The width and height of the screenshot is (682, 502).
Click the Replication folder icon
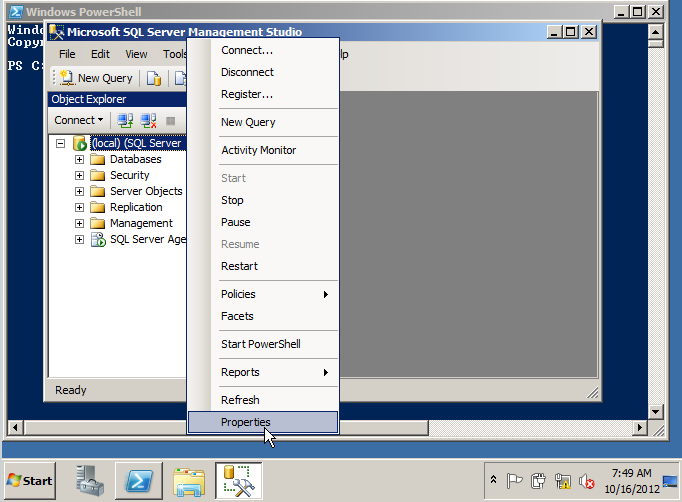97,207
